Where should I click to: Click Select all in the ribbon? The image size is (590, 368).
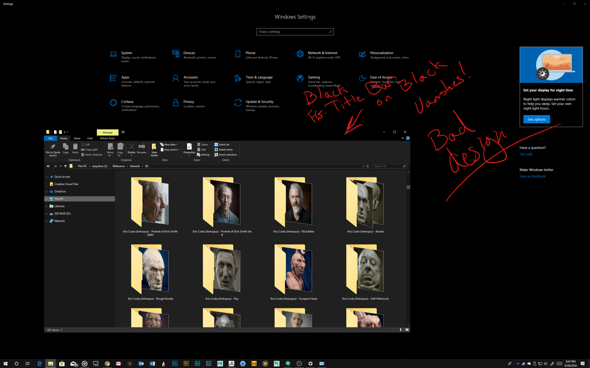(222, 144)
